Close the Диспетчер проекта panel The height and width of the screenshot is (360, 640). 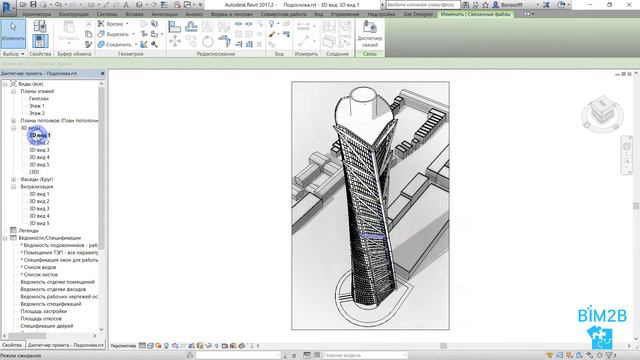pyautogui.click(x=102, y=73)
